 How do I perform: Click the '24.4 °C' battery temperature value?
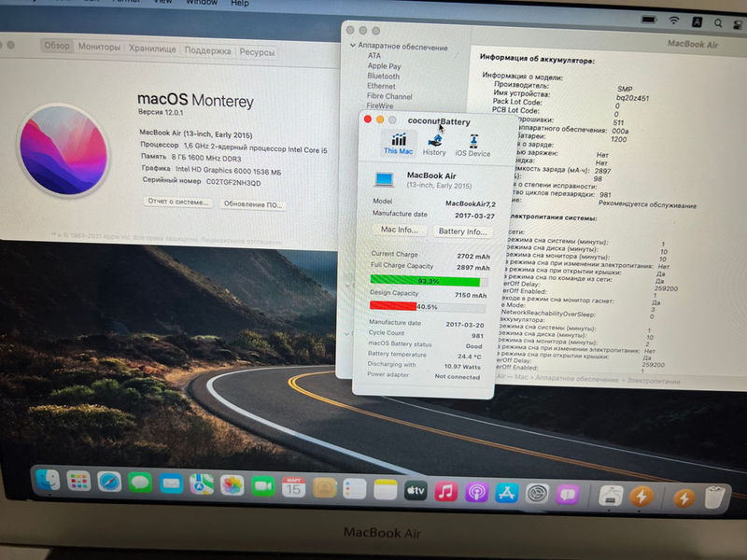tap(470, 357)
